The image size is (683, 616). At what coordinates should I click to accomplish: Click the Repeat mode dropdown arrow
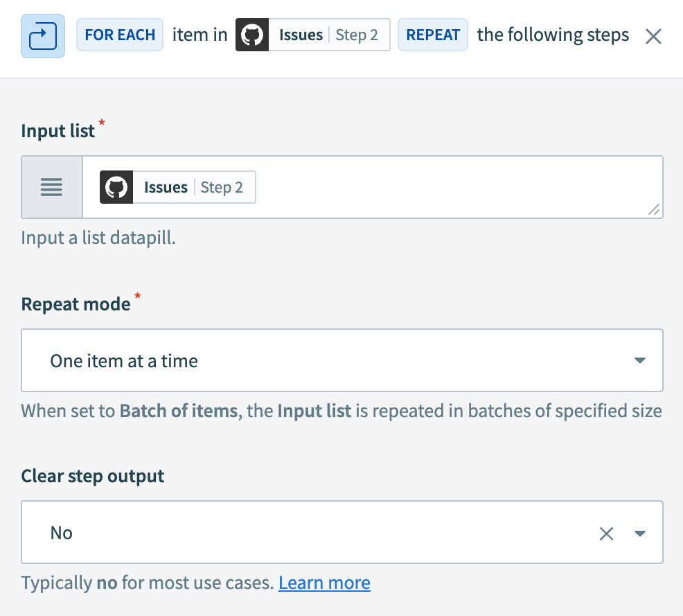tap(640, 360)
